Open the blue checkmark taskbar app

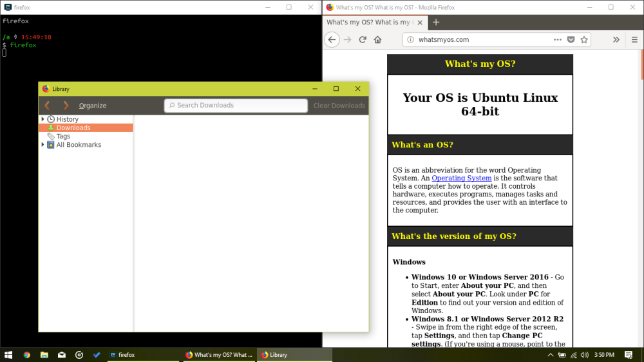(x=97, y=355)
